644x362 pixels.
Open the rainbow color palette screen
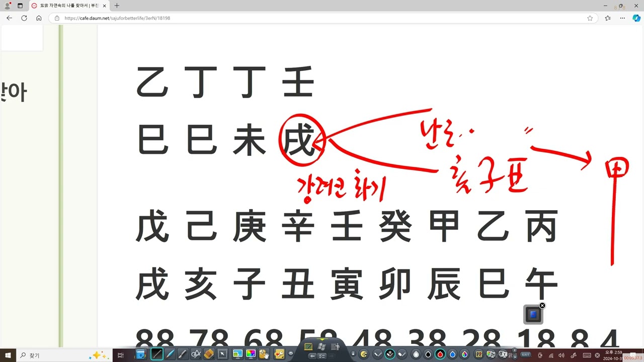click(x=251, y=354)
